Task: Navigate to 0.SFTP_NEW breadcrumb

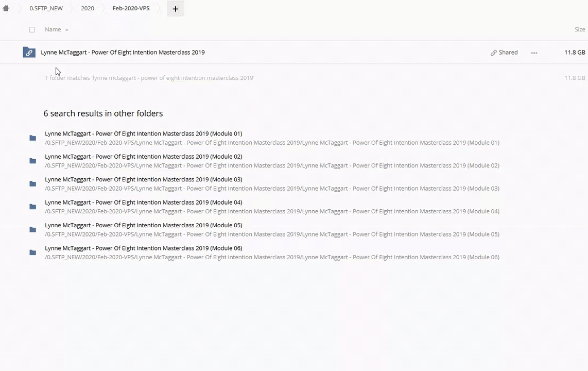Action: [x=46, y=9]
